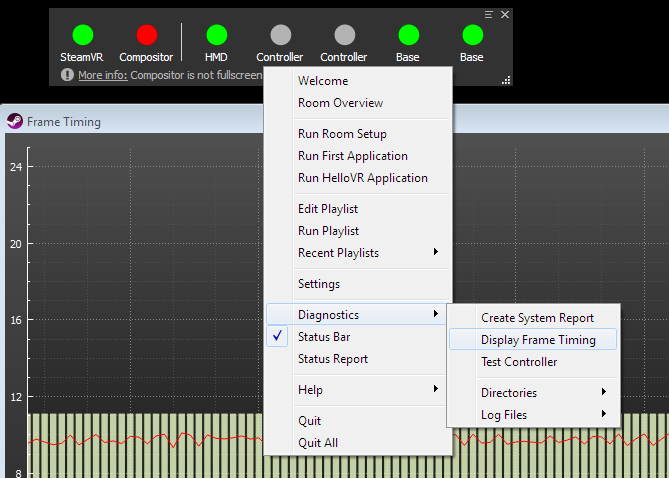Click the 20 label on graph axis
This screenshot has height=478, width=669.
(x=16, y=244)
